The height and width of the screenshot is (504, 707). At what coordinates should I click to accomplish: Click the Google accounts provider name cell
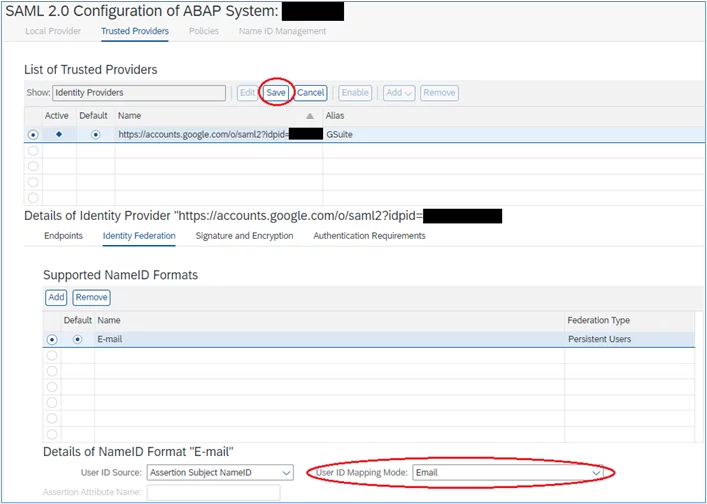click(x=219, y=135)
